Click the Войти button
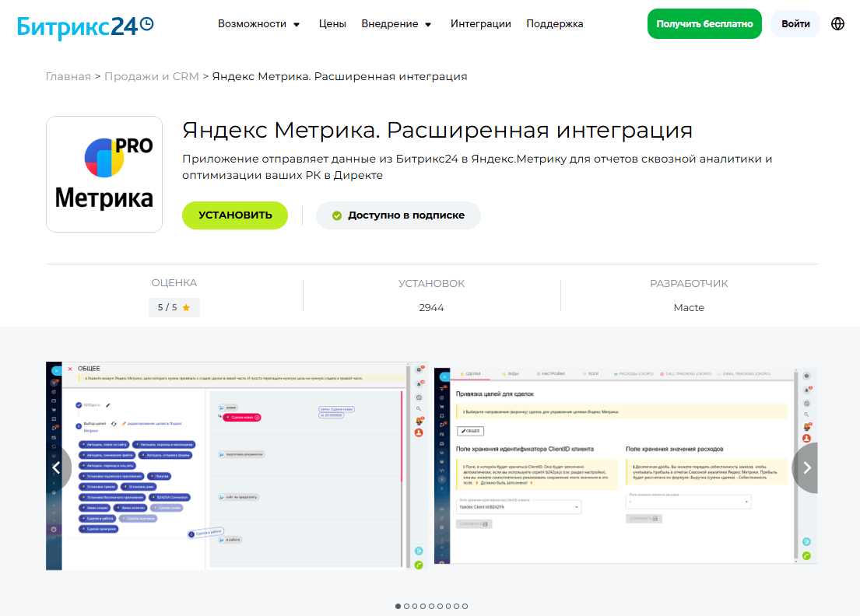Screen dimensions: 860x616 795,23
